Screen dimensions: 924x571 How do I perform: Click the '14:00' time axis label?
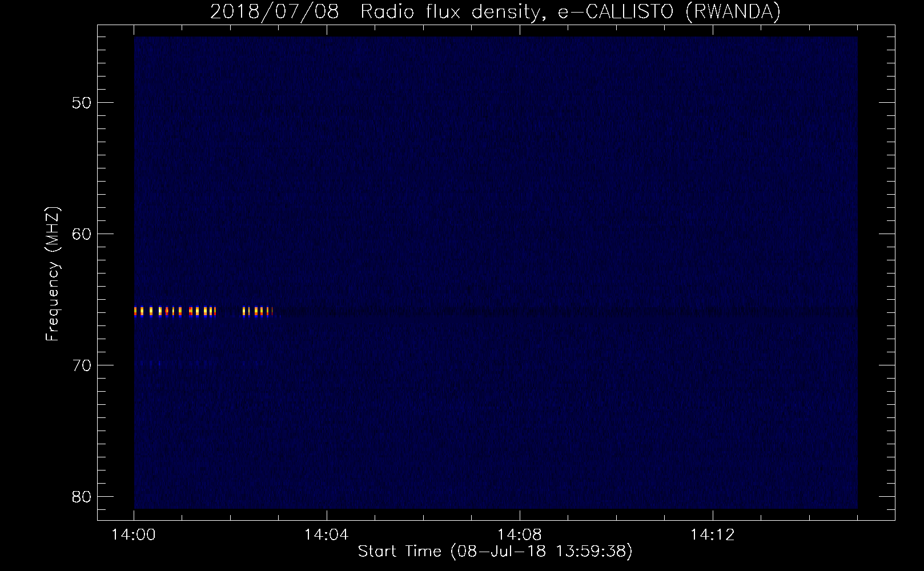click(134, 535)
